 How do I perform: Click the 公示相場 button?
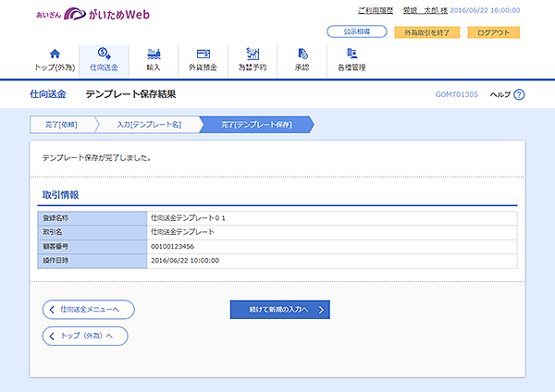click(357, 31)
